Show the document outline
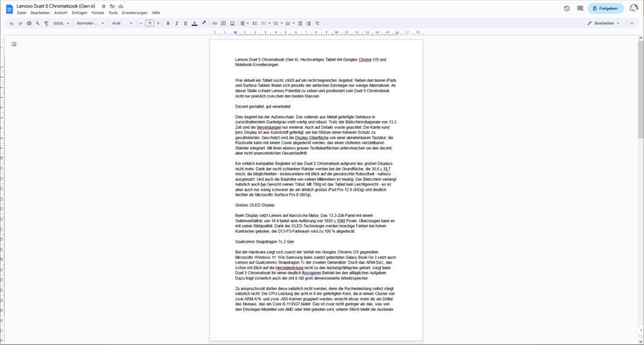Image resolution: width=644 pixels, height=345 pixels. [14, 44]
